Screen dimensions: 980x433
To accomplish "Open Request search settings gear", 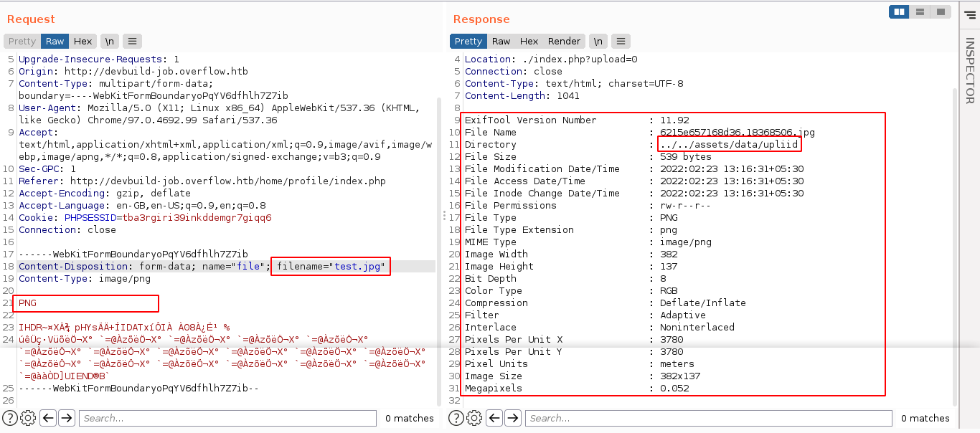I will [28, 418].
